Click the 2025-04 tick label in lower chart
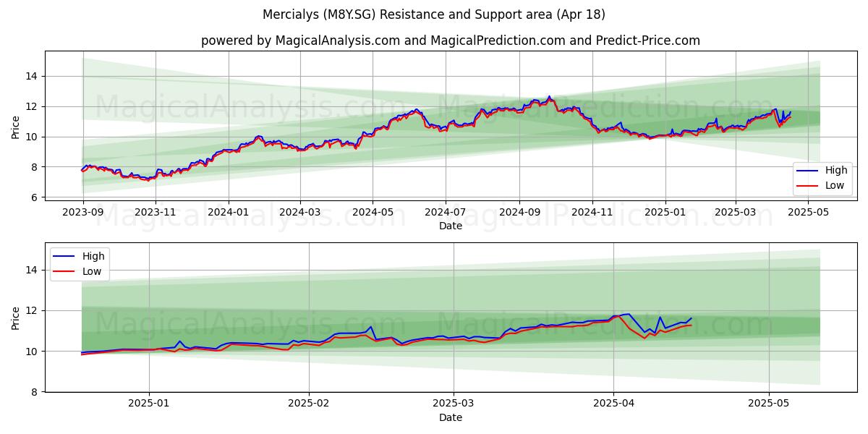 [x=613, y=404]
